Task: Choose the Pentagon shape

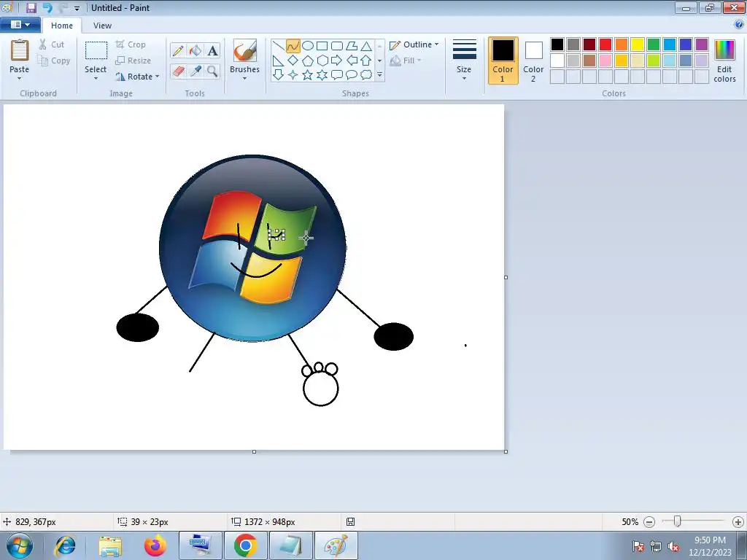Action: (x=308, y=61)
